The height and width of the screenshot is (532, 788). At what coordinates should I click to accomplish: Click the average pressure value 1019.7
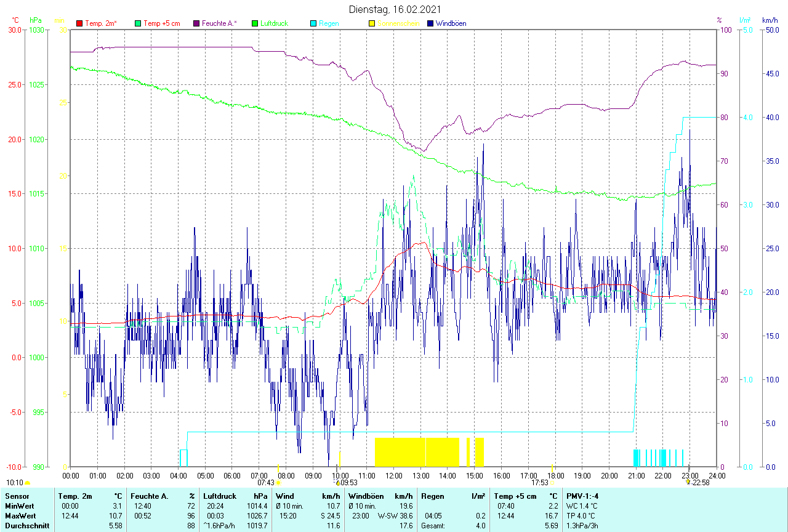click(257, 526)
